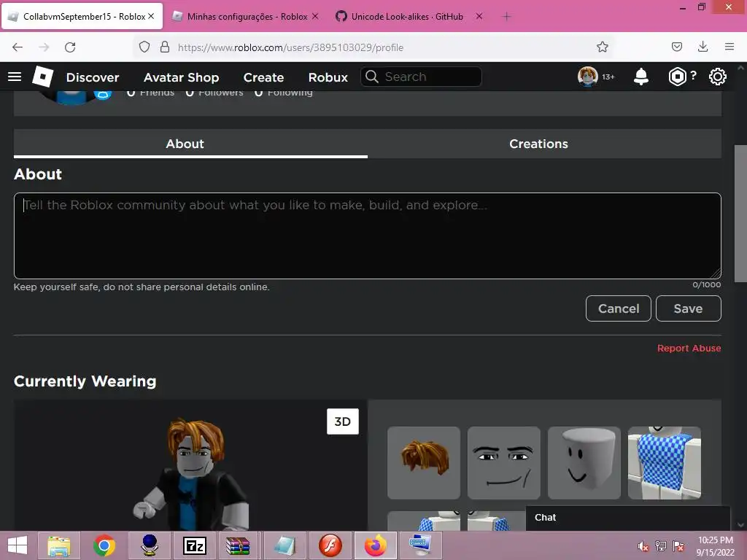Click the Roblox logo home icon
This screenshot has height=560, width=747.
click(x=43, y=77)
